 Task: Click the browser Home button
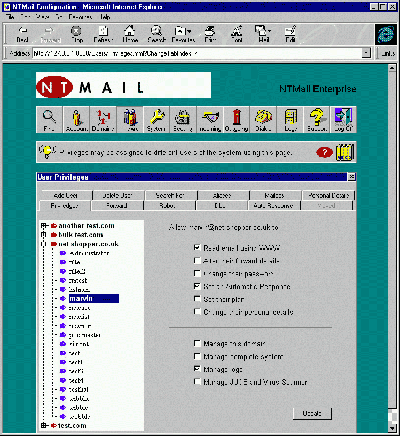pos(130,35)
